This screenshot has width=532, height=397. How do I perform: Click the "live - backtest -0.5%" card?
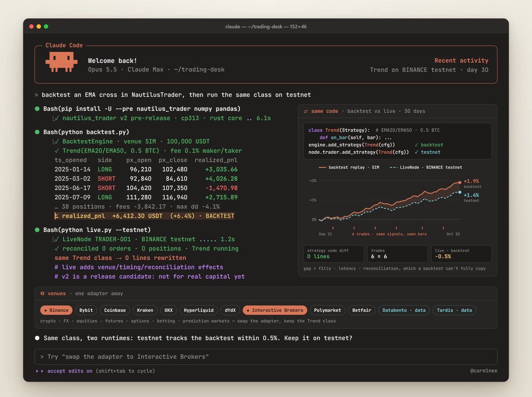[462, 254]
